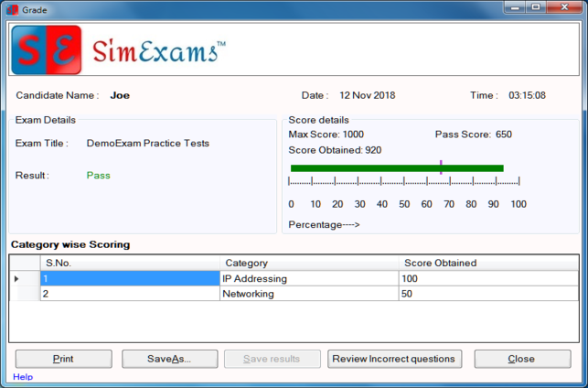
Task: Select the S.No. cell containing 2
Action: click(130, 294)
